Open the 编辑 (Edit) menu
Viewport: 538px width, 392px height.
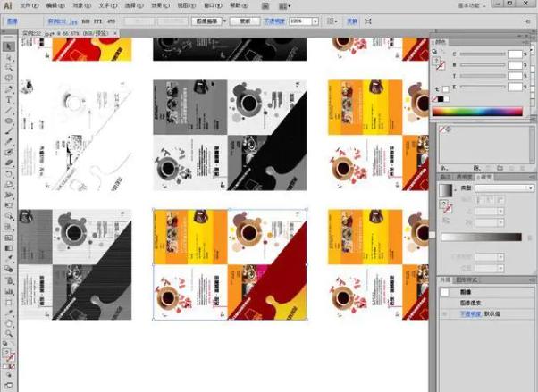pos(55,5)
